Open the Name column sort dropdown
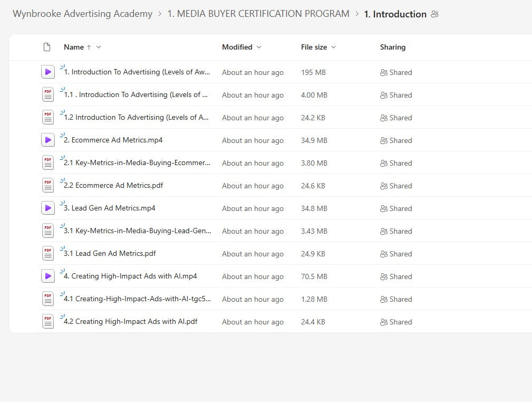Screen dimensions: 532x402 (x=98, y=47)
